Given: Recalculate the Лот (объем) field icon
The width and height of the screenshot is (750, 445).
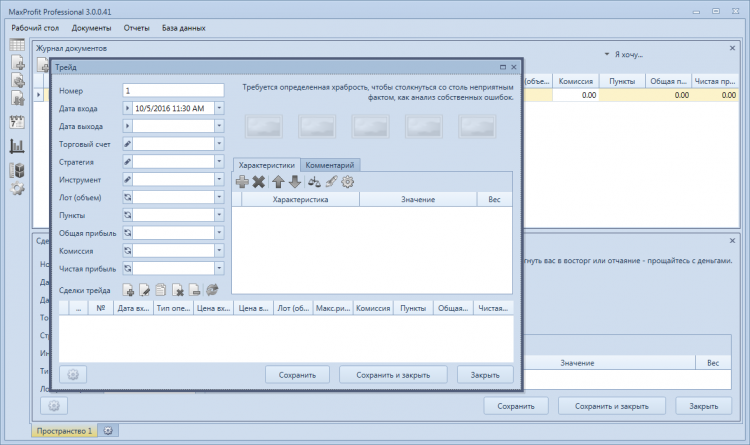Looking at the screenshot, I should coord(128,197).
